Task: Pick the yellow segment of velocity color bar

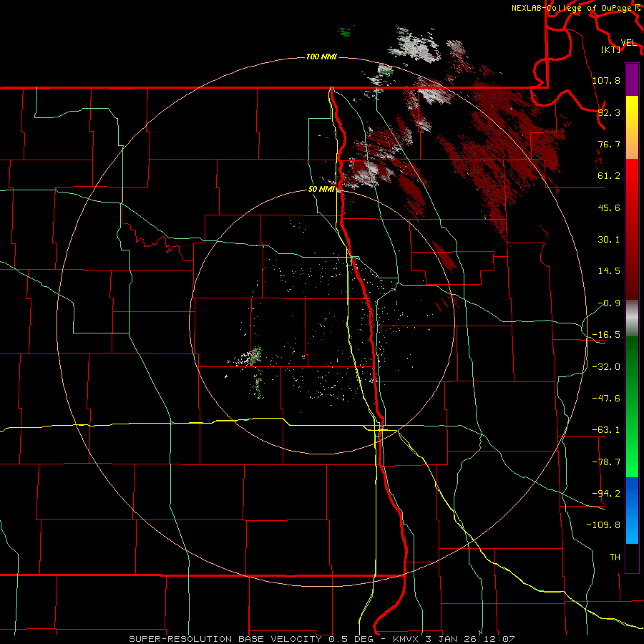Action: pos(632,127)
